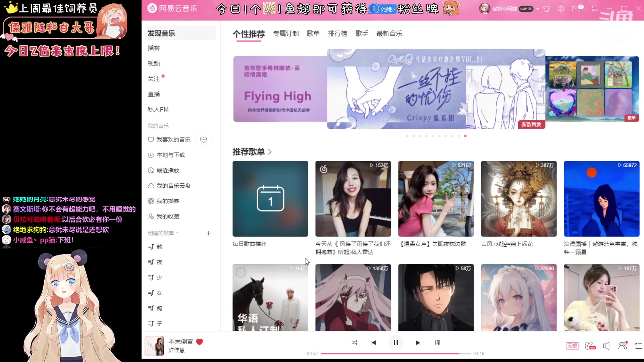Expand 推荐歌单 via its chevron
The image size is (644, 362).
coord(270,152)
